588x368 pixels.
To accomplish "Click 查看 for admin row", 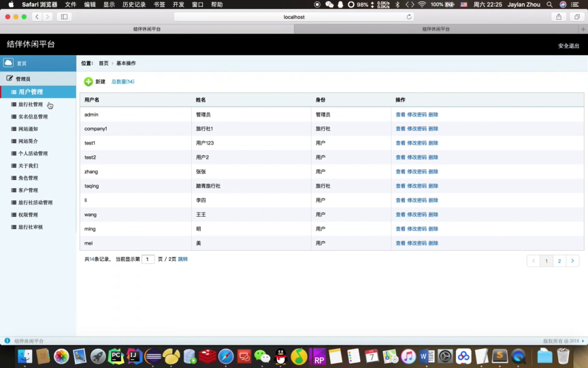I will coord(400,114).
